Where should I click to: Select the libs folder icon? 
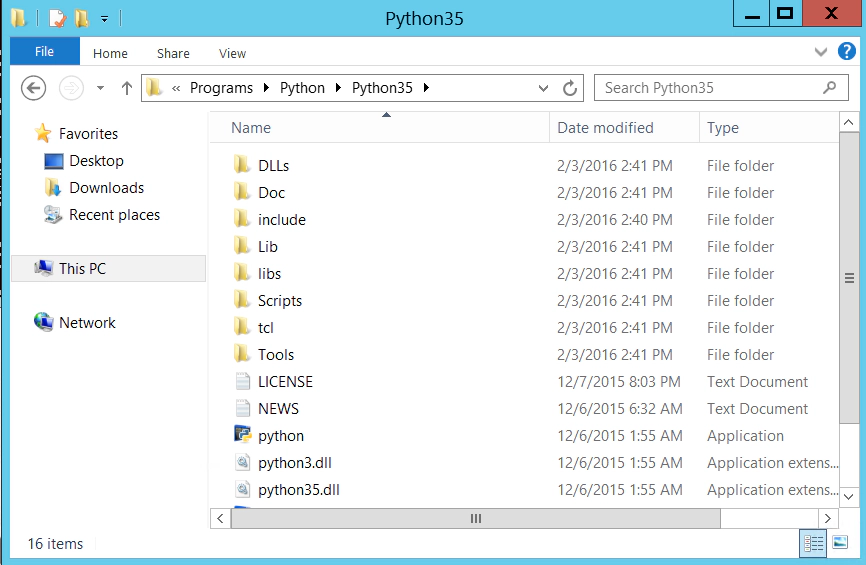point(241,273)
